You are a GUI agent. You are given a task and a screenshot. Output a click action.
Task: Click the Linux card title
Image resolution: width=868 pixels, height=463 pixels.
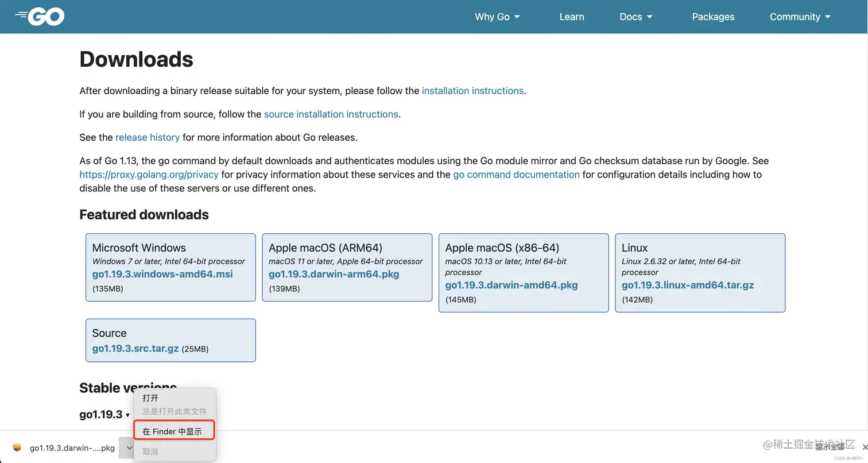[634, 248]
